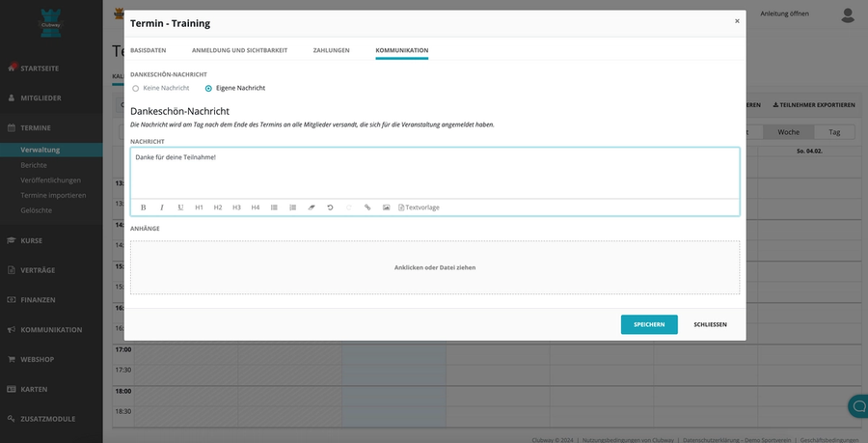
Task: Click the Anhänge file upload drop zone
Action: click(x=435, y=267)
